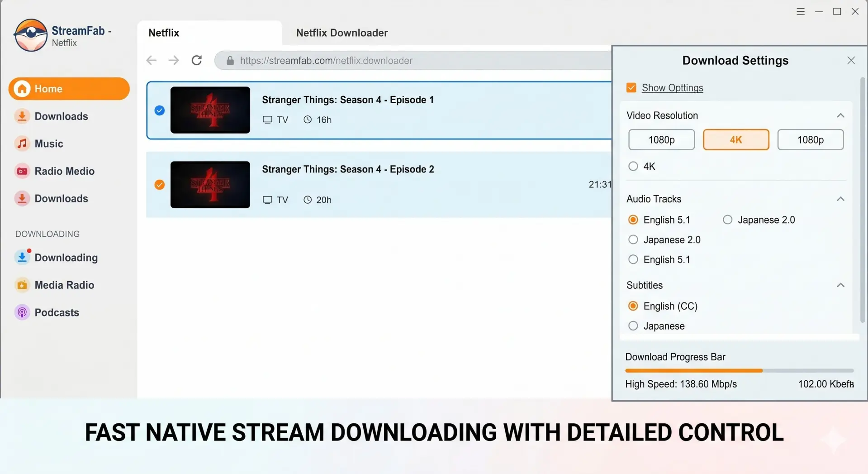Open the hamburger menu icon in the title bar
This screenshot has width=868, height=474.
pyautogui.click(x=801, y=12)
